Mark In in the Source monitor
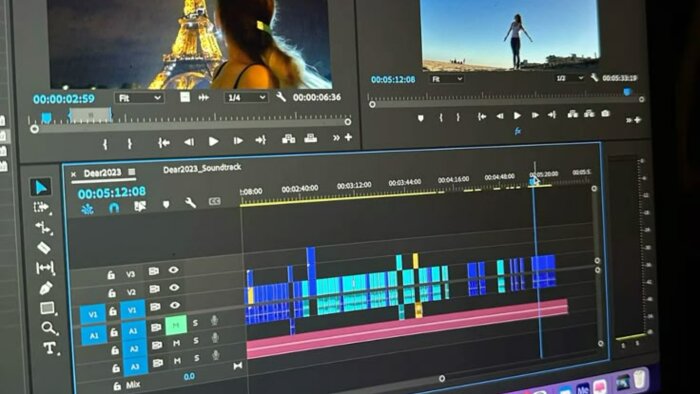Image resolution: width=700 pixels, height=394 pixels. click(105, 144)
